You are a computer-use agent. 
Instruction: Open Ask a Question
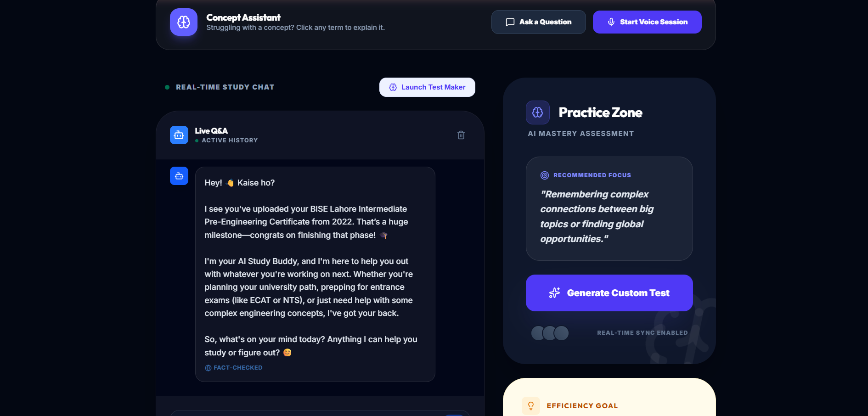point(539,22)
